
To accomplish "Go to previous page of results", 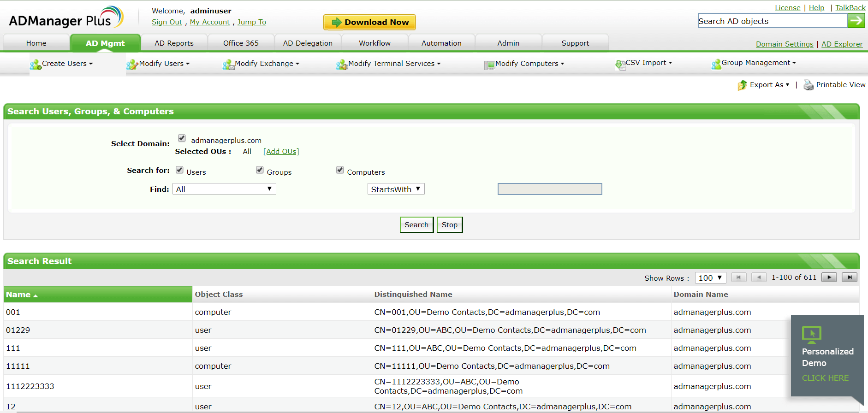I will coord(759,277).
